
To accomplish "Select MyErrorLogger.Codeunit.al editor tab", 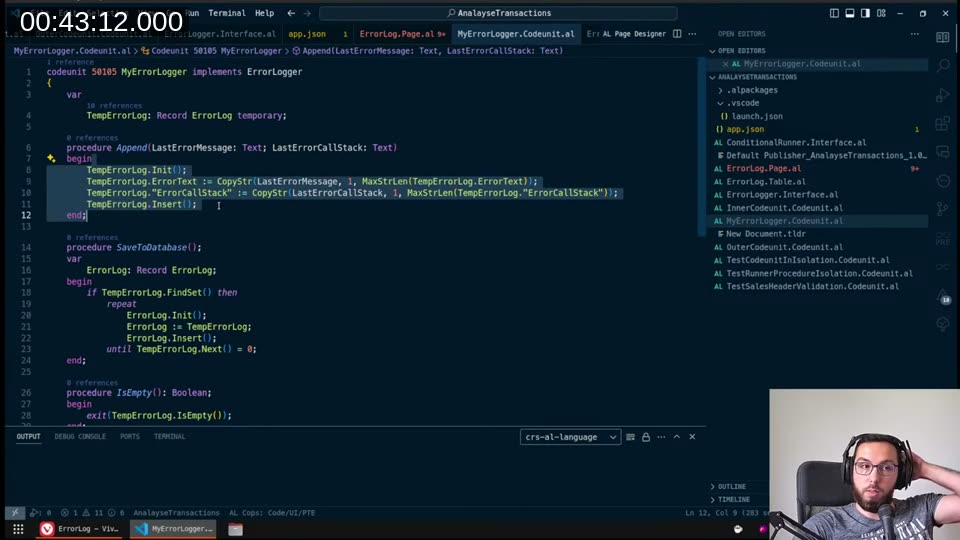I will pos(516,34).
